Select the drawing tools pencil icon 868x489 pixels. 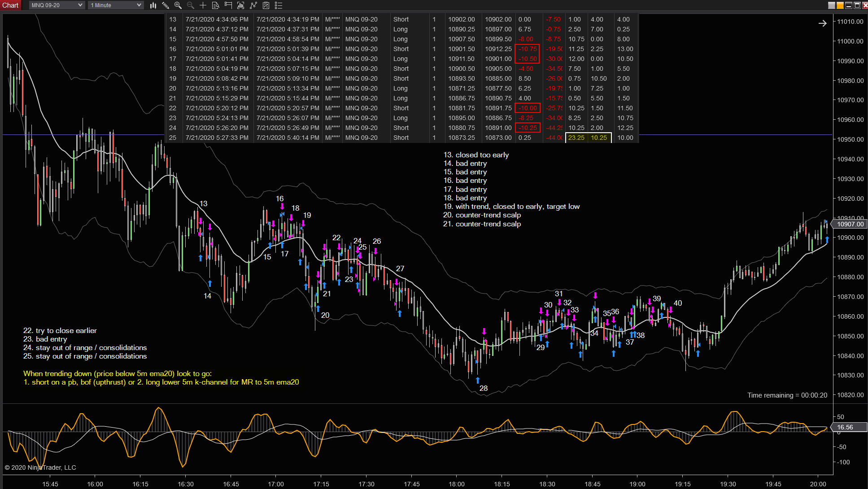click(x=166, y=5)
